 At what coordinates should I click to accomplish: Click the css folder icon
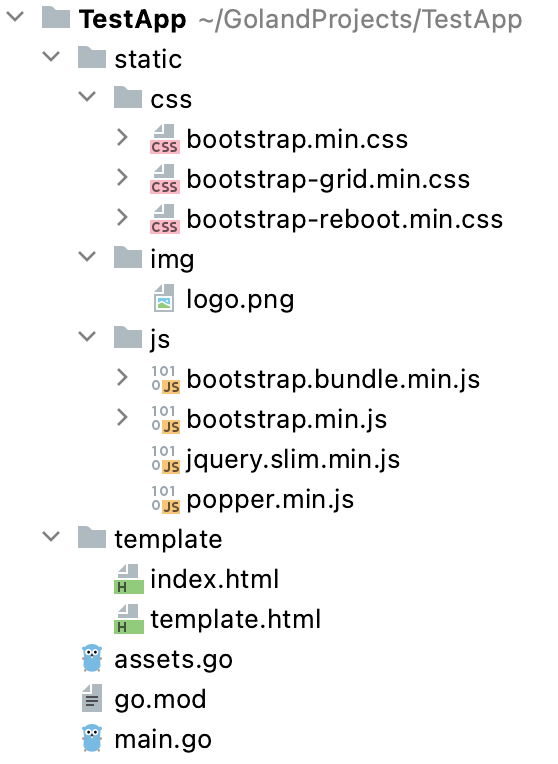(x=128, y=97)
